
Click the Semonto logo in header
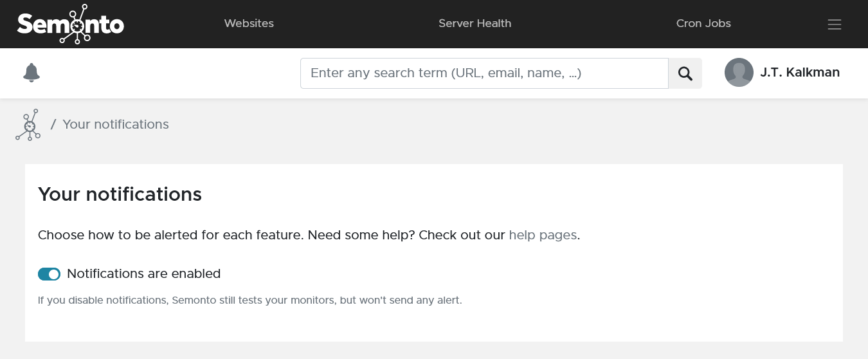[x=71, y=24]
